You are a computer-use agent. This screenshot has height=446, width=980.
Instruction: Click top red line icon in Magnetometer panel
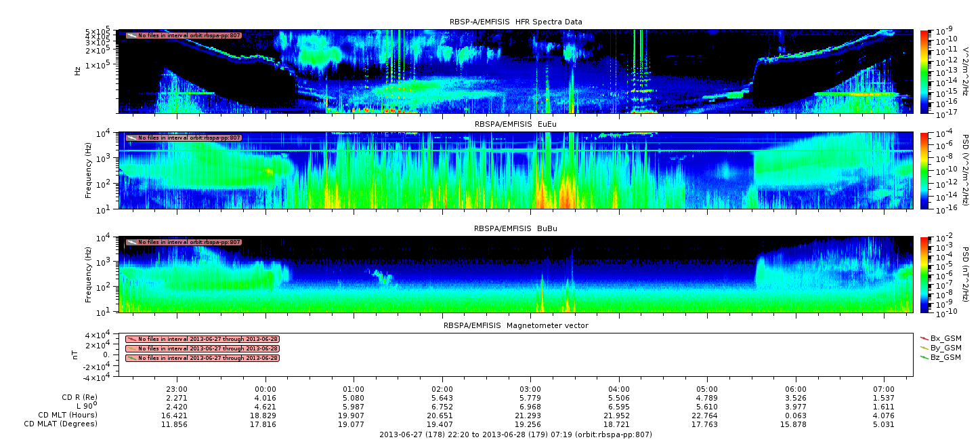[x=131, y=339]
